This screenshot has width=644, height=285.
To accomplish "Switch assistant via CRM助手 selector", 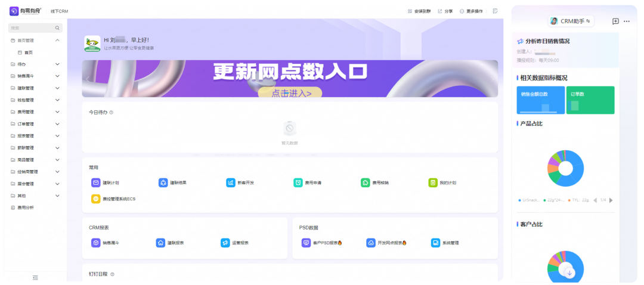I will coord(570,21).
